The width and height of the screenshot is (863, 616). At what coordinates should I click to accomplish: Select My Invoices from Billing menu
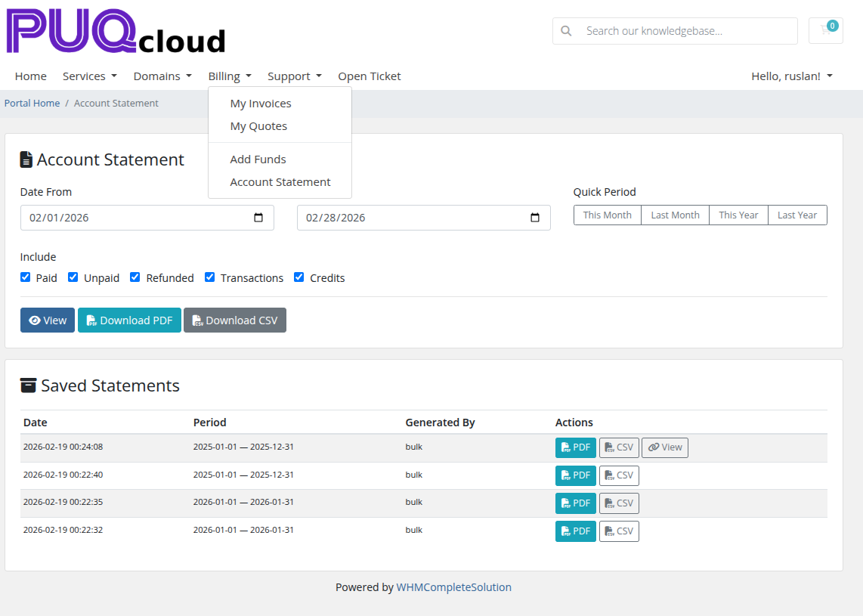(261, 104)
